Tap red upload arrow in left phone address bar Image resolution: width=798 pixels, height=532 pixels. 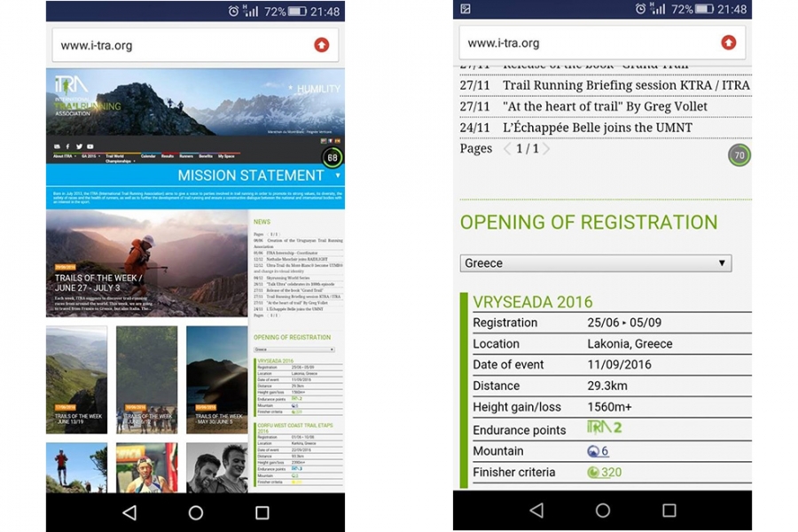321,45
